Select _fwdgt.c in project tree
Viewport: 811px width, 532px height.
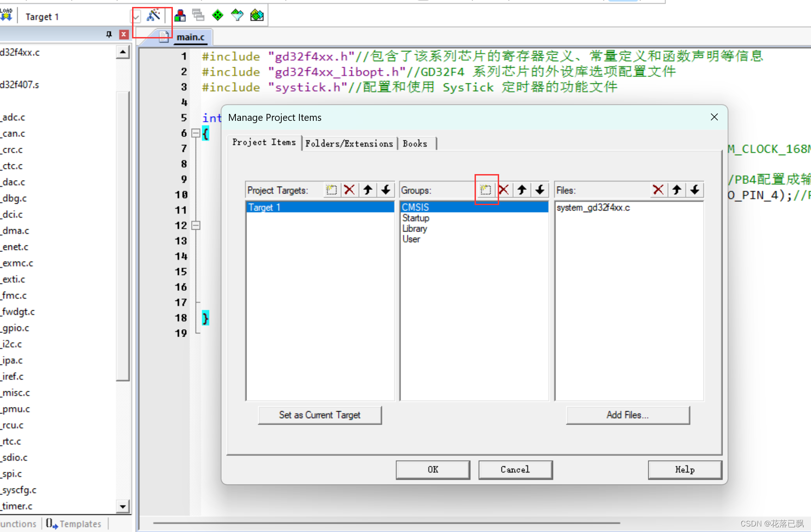(x=18, y=312)
